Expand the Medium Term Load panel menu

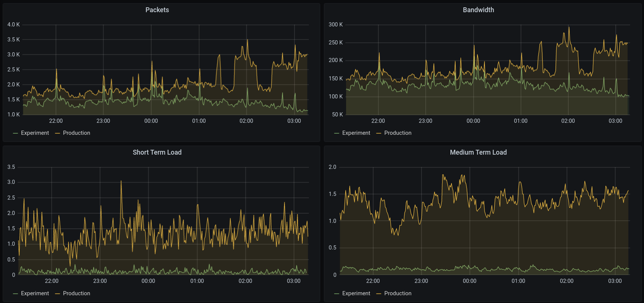pos(478,152)
